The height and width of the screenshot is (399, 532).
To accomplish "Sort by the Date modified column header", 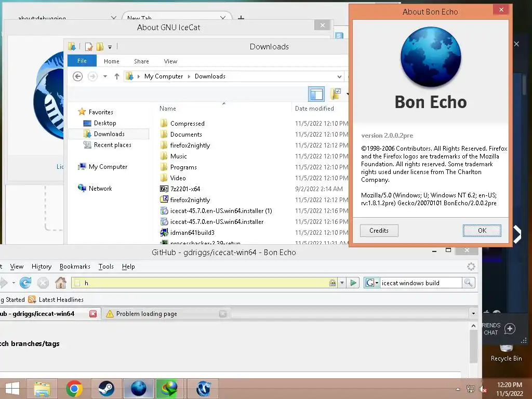I will pyautogui.click(x=314, y=109).
